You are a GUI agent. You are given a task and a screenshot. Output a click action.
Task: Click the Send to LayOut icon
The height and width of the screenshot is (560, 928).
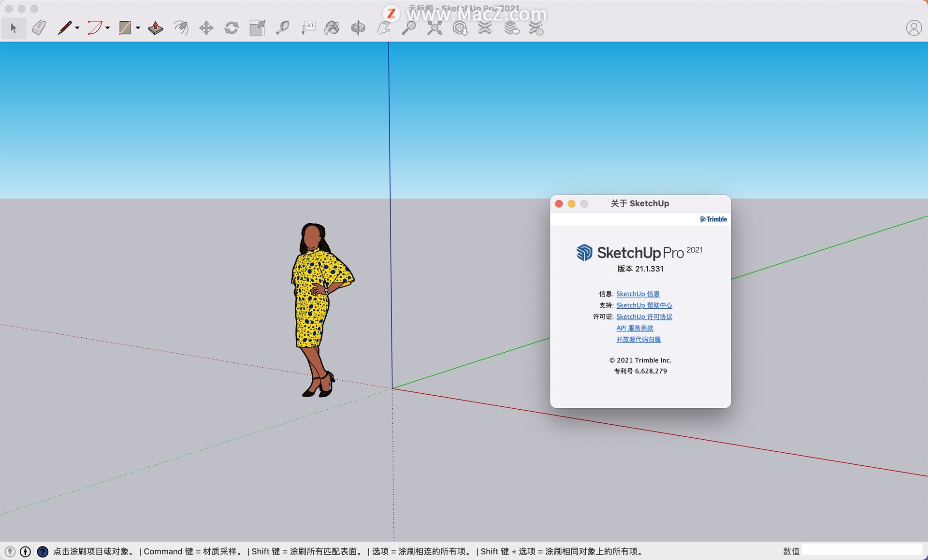point(511,28)
